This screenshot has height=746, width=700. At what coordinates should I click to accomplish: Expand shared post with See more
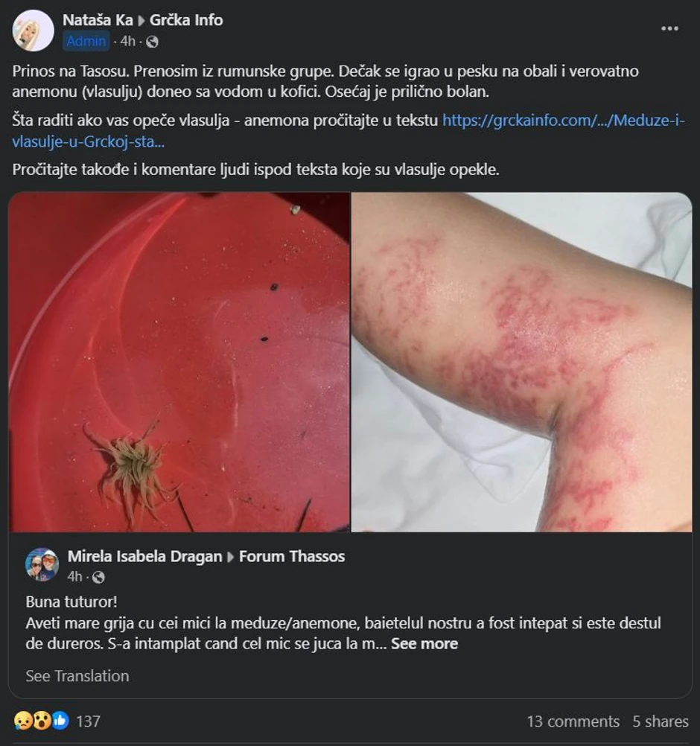click(x=424, y=643)
